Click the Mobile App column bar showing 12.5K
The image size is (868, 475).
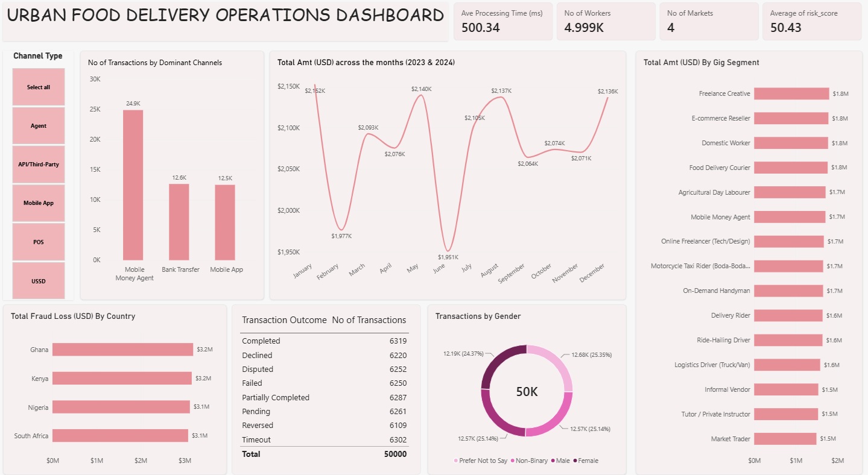pos(225,222)
